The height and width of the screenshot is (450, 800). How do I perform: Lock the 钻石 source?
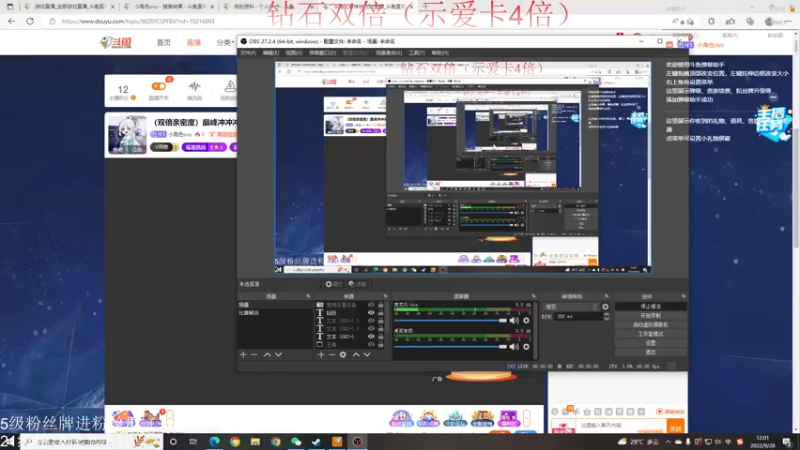coord(381,313)
